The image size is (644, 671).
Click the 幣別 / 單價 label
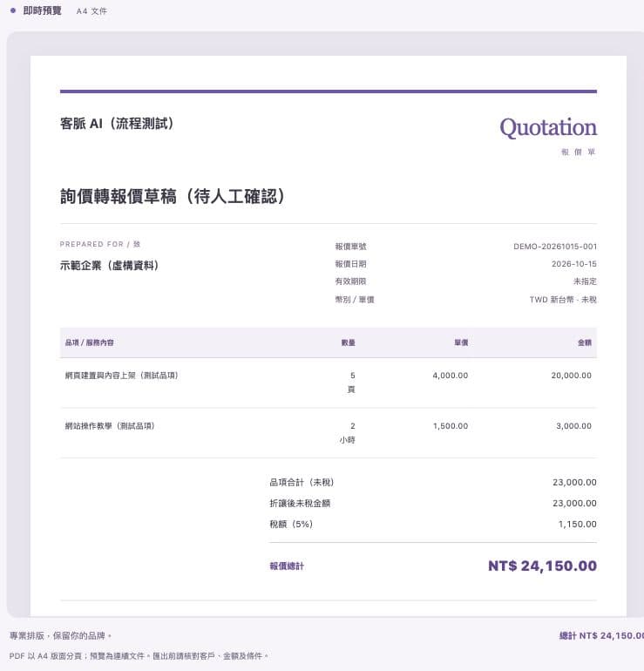pos(355,300)
